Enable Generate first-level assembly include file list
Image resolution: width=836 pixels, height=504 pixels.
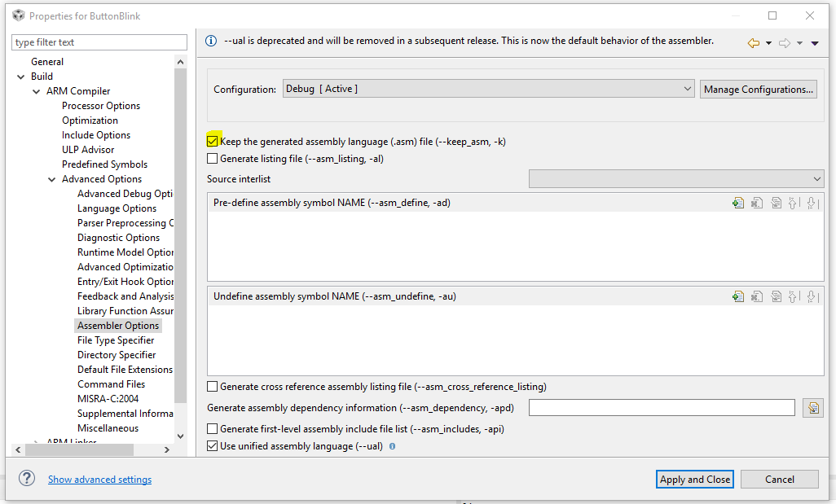[212, 429]
